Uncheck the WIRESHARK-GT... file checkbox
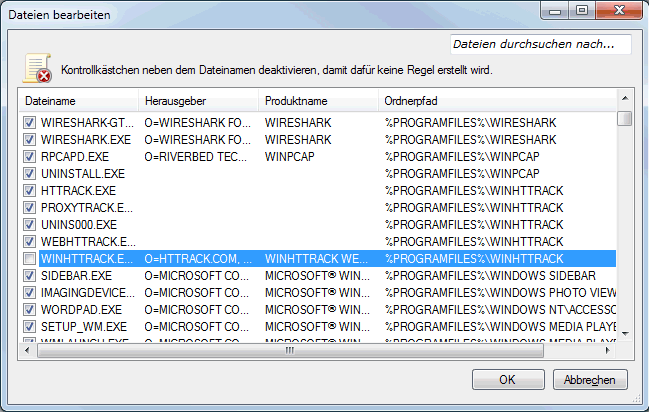 [x=29, y=123]
